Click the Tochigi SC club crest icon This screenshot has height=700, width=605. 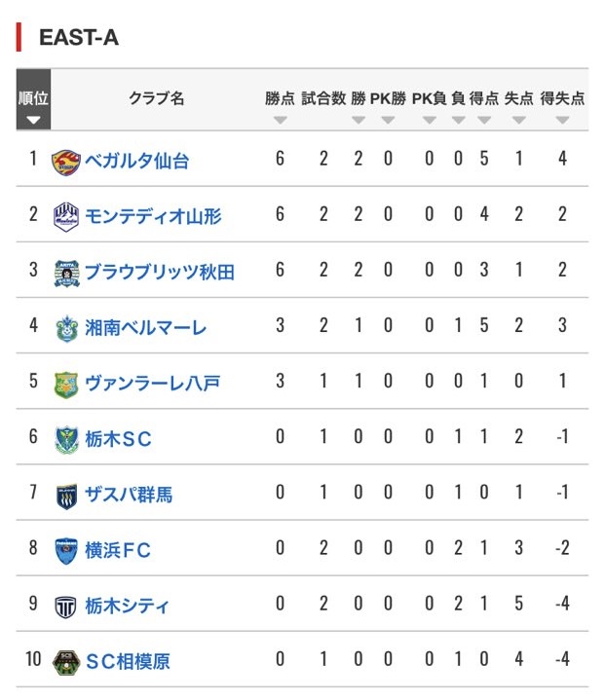point(66,439)
